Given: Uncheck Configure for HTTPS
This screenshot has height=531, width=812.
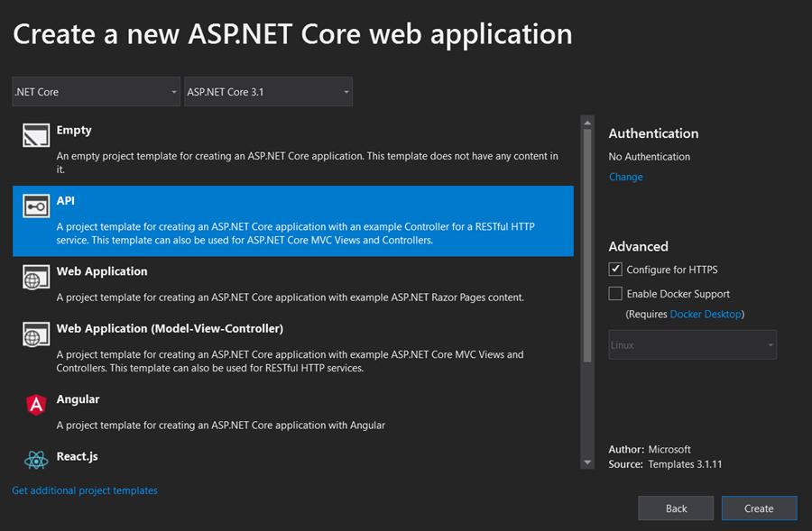Looking at the screenshot, I should pyautogui.click(x=615, y=269).
